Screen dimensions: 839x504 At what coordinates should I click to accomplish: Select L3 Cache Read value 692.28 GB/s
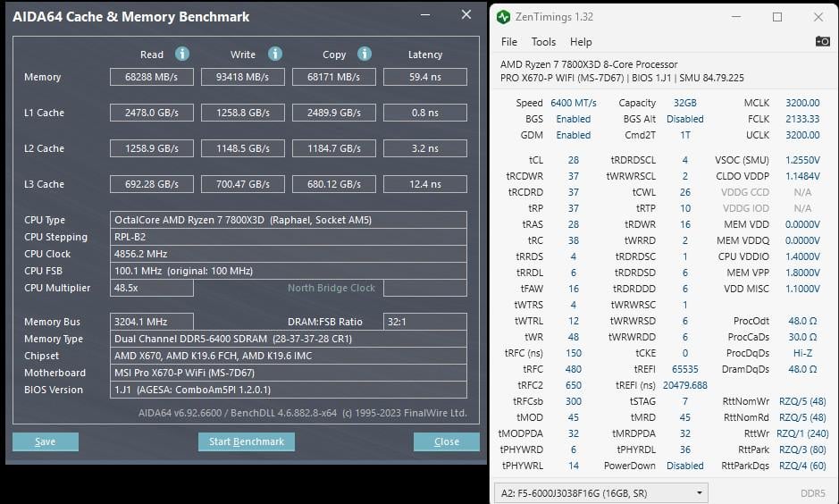coord(151,184)
